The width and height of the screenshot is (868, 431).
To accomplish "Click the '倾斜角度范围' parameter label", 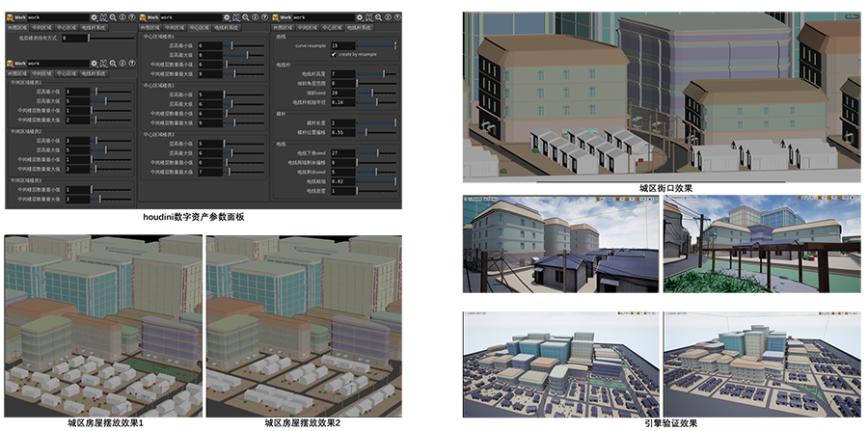I will (x=312, y=83).
